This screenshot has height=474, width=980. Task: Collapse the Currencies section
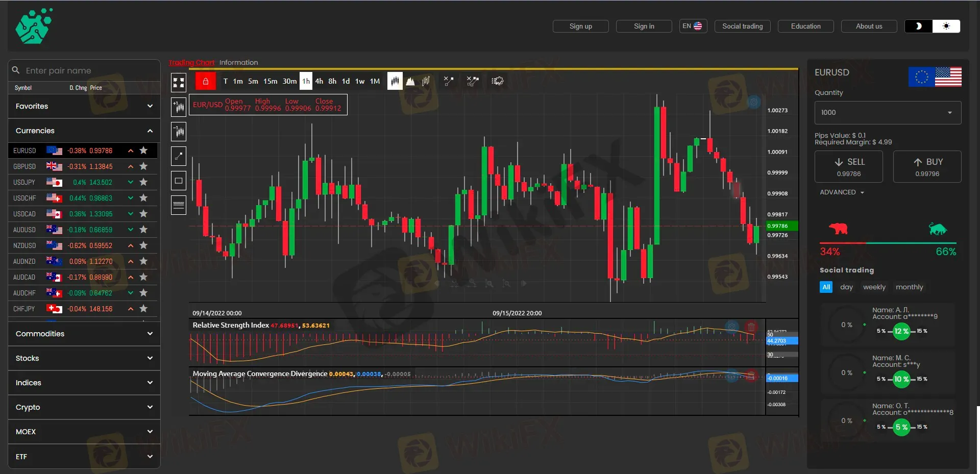pyautogui.click(x=150, y=131)
